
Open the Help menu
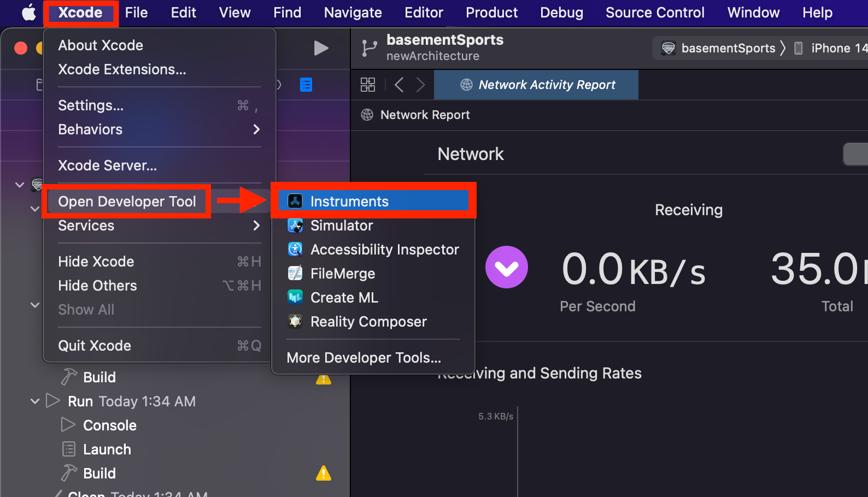point(818,13)
